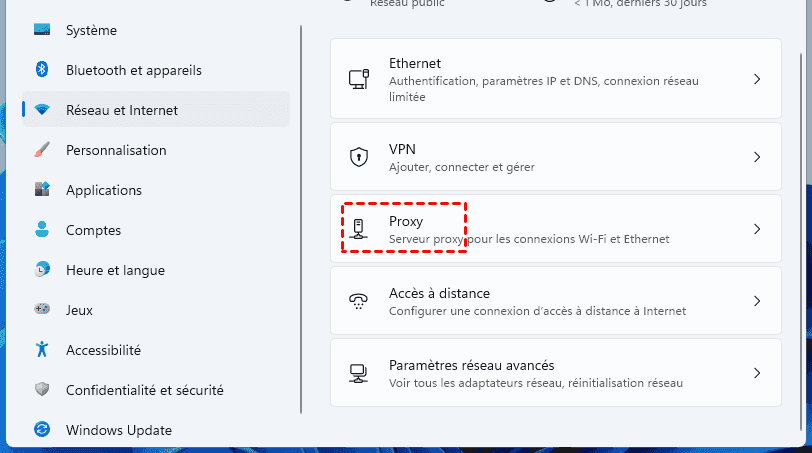Click the Personnalisation paintbrush icon
812x453 pixels.
42,150
